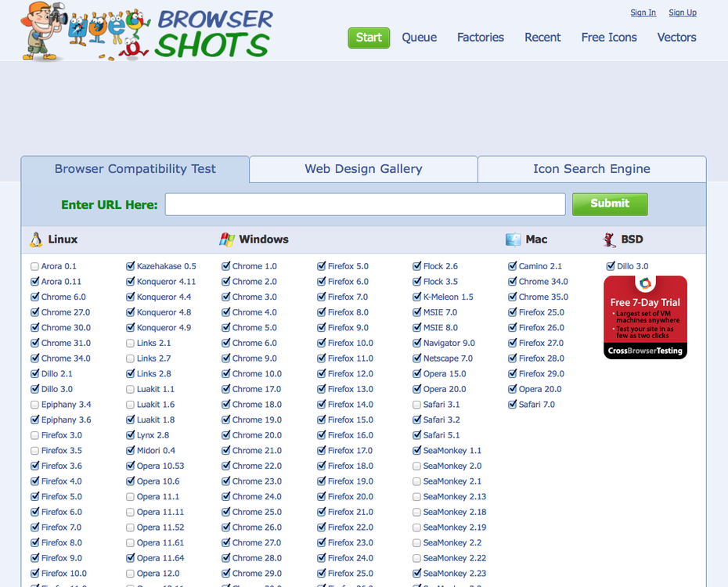Enable the Epiphany 3.4 checkbox
This screenshot has height=587, width=728.
(x=34, y=405)
